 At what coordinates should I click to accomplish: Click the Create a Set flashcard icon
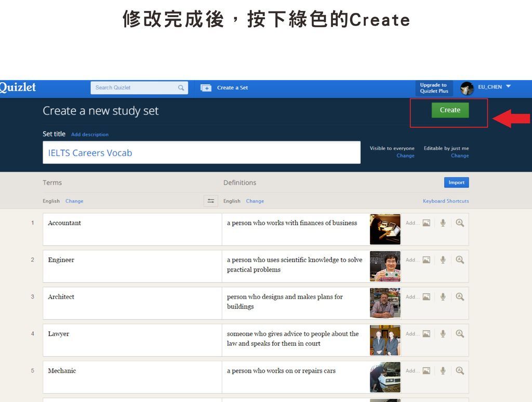tap(206, 88)
